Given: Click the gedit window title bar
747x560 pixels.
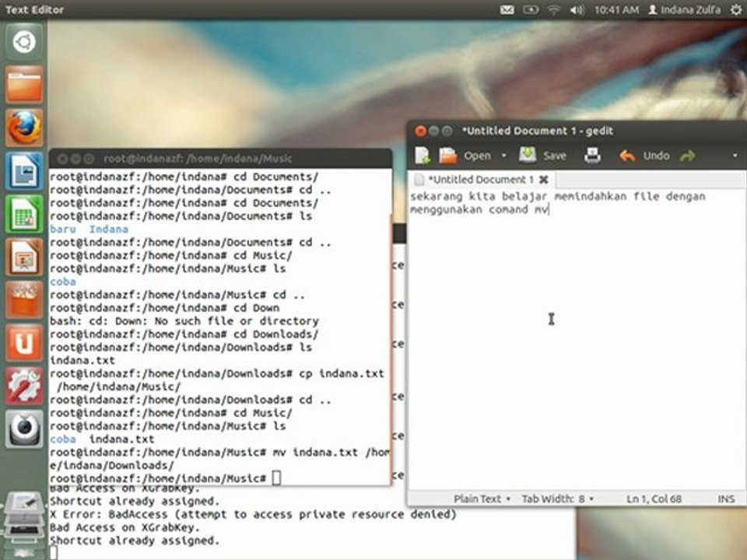Looking at the screenshot, I should (x=577, y=131).
